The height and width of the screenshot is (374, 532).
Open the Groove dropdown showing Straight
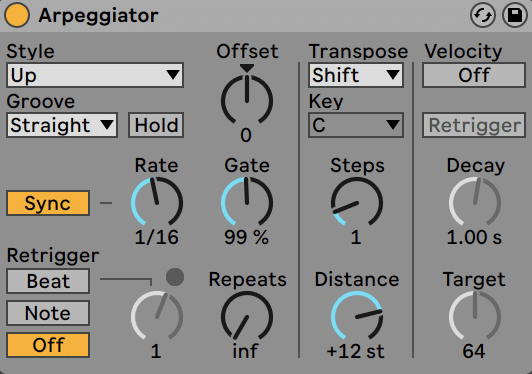pos(62,125)
